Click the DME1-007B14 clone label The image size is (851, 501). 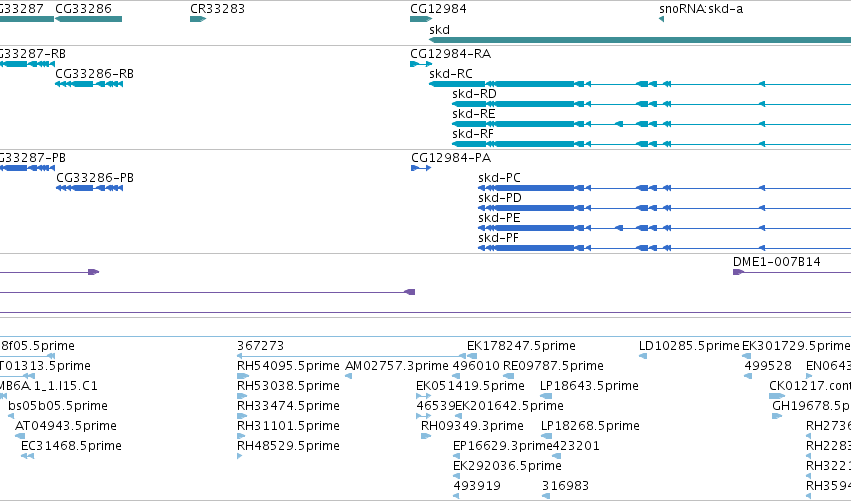[777, 262]
